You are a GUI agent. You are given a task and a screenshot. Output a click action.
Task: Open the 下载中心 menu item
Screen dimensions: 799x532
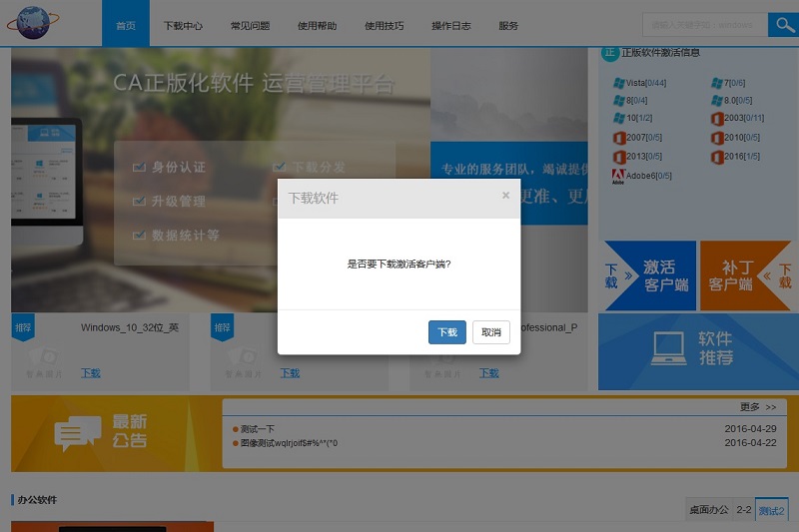pos(183,26)
